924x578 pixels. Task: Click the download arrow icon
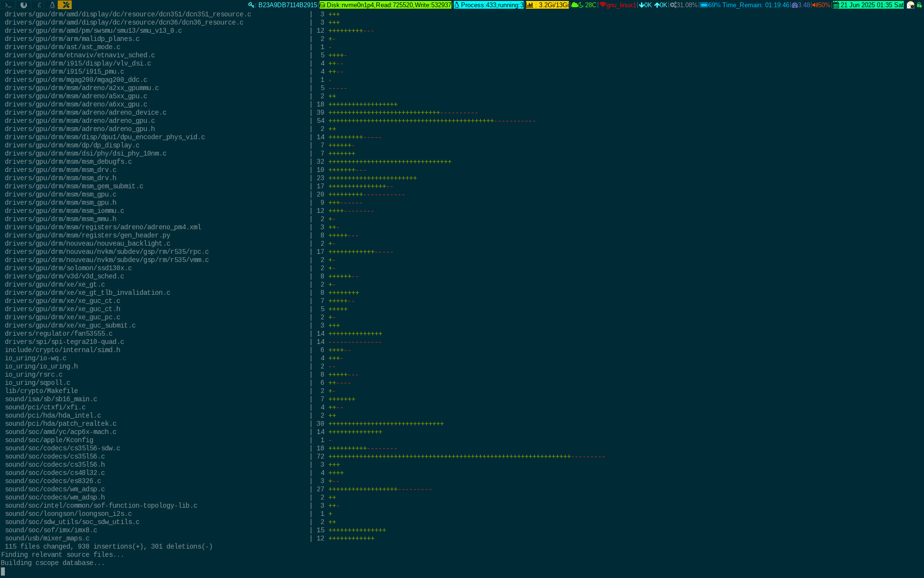point(642,5)
